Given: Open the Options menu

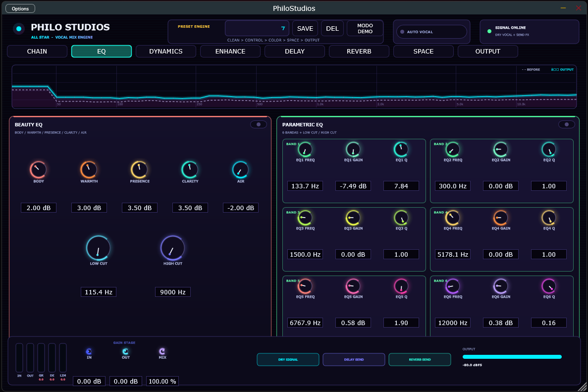Looking at the screenshot, I should click(20, 8).
